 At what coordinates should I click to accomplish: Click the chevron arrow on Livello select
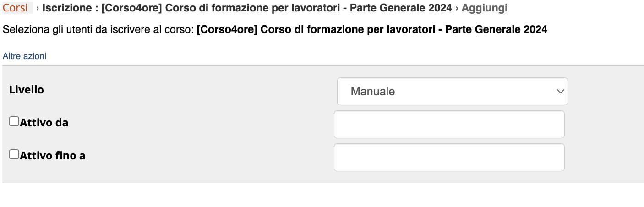coord(560,91)
